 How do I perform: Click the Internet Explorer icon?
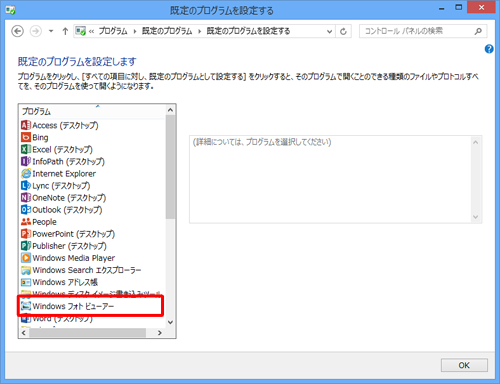tap(26, 174)
